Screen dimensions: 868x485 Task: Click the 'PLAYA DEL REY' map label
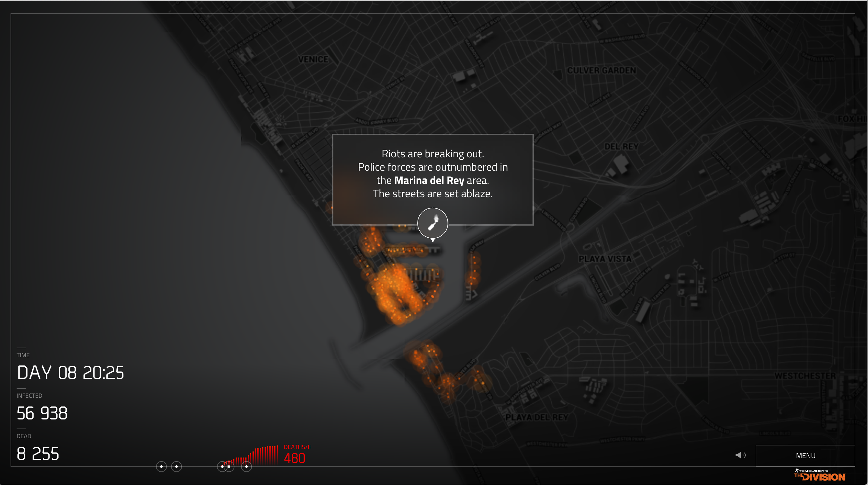[537, 418]
